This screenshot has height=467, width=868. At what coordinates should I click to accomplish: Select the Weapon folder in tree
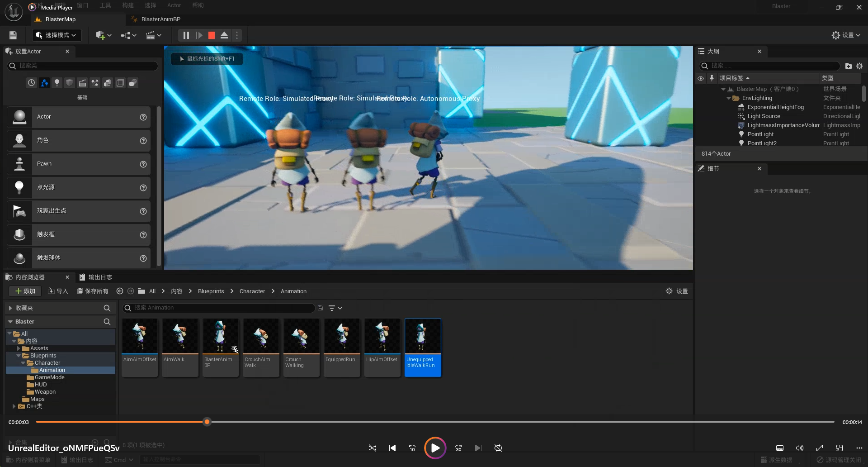[45, 392]
